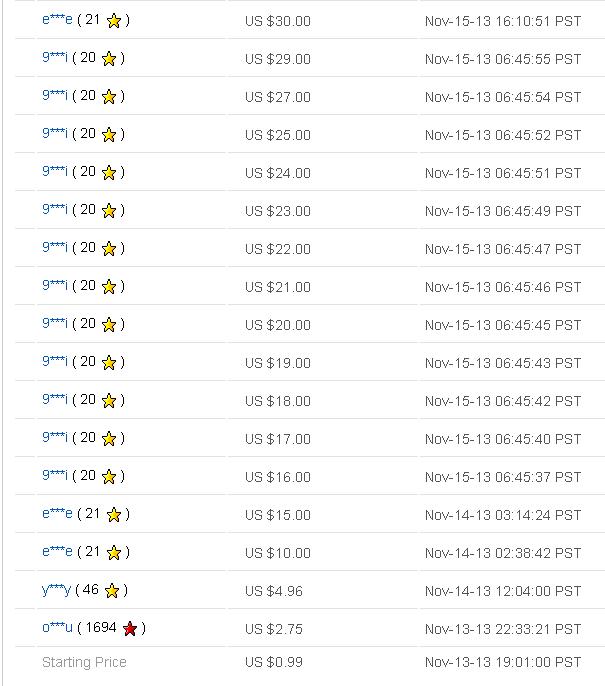605x686 pixels.
Task: Click star icon on the $29.00 bid row
Action: coord(109,59)
